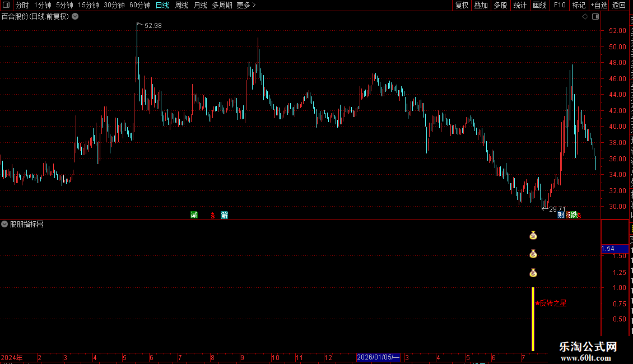Click the lowest money bag signal icon
633x364 pixels.
[x=533, y=273]
